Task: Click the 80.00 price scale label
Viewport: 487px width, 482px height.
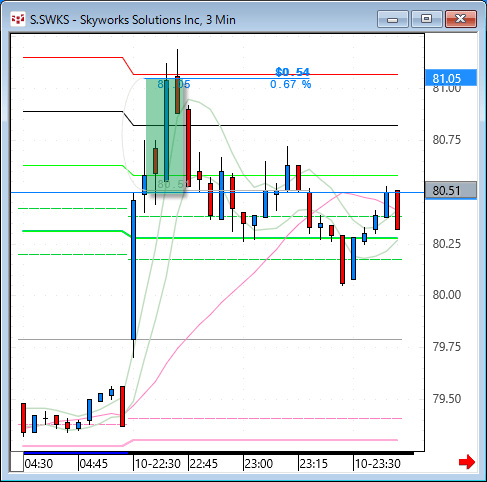Action: point(447,295)
